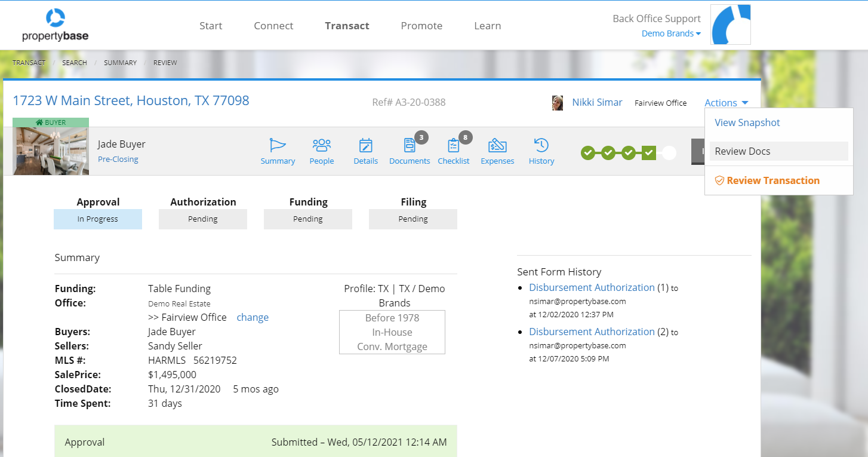Click the Demo Brands logo at top right

coord(731,24)
